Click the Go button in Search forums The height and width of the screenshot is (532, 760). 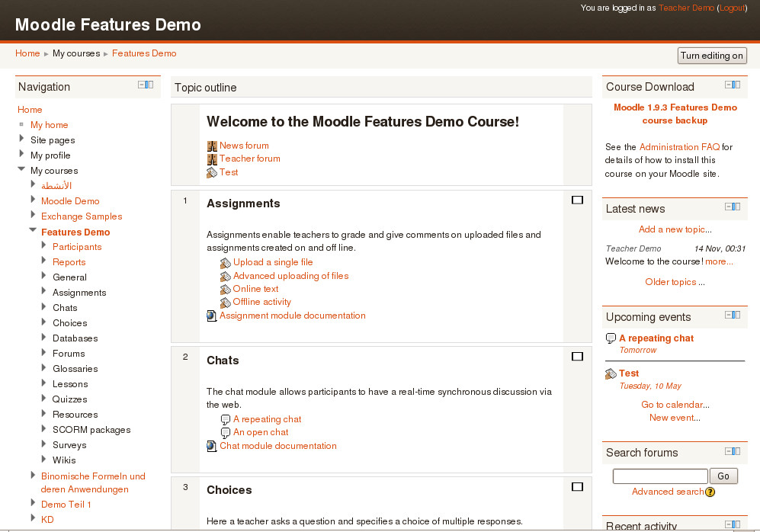723,476
